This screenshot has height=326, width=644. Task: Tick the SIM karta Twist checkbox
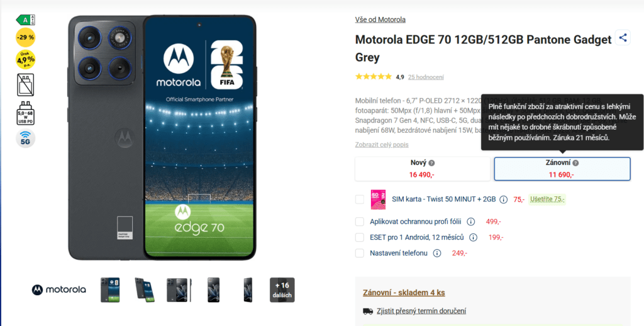pos(360,200)
